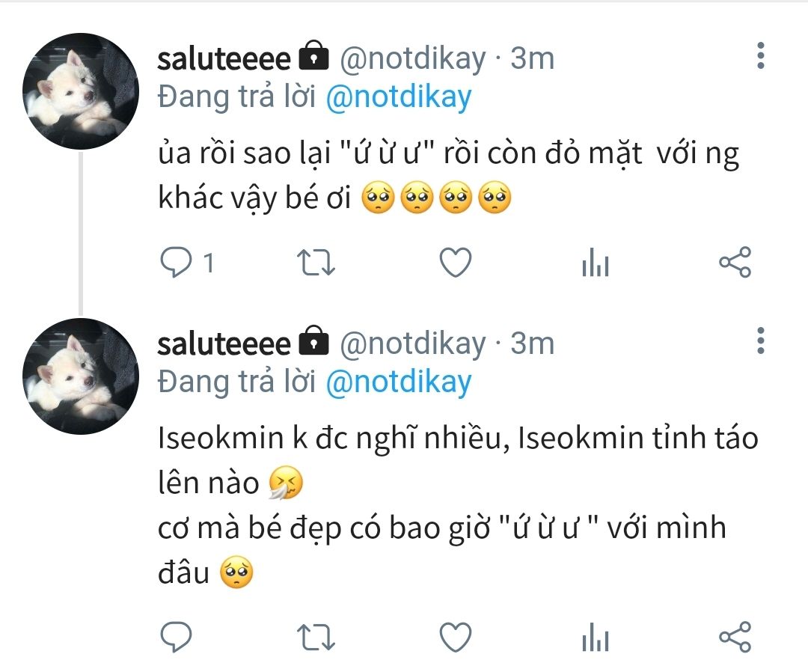
Task: Retweet the second tweet
Action: 316,638
